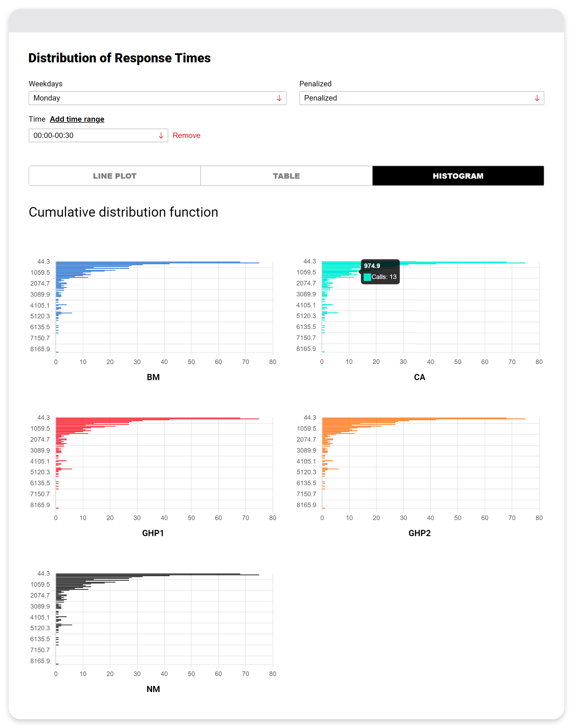Viewport: 573px width, 728px height.
Task: Click the red arrow in time range dropdown
Action: pyautogui.click(x=161, y=135)
